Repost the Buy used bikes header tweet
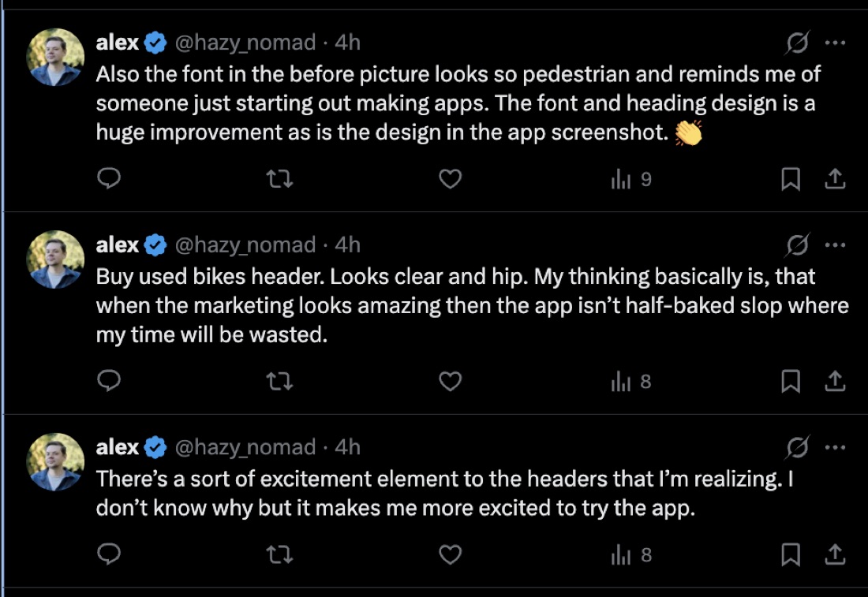Image resolution: width=868 pixels, height=597 pixels. click(x=279, y=381)
